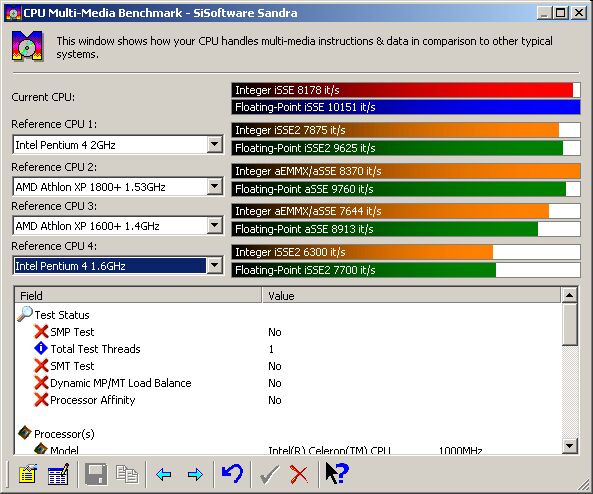Viewport: 593px width, 494px height.
Task: Open Reference CPU 4 dropdown arrow
Action: click(x=214, y=266)
